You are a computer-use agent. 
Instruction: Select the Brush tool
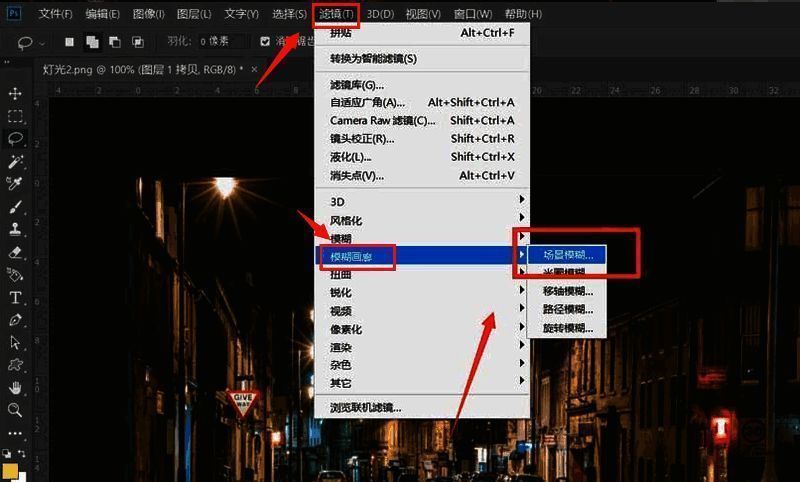click(x=15, y=207)
